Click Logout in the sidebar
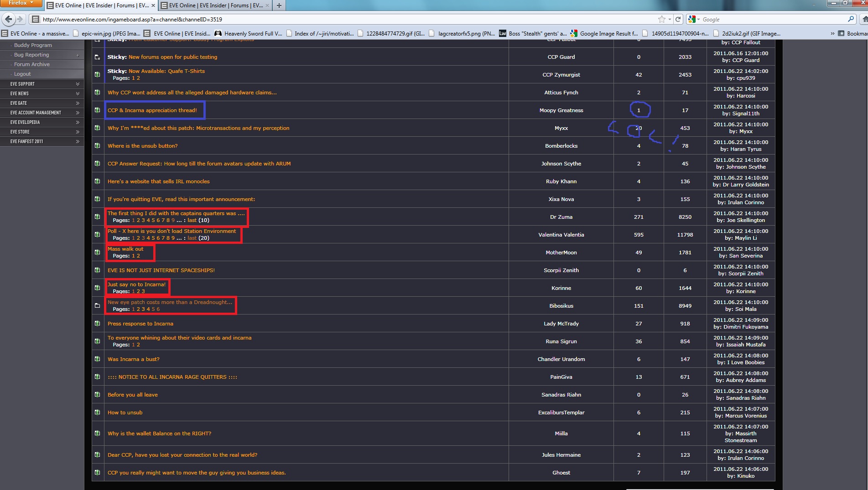868x490 pixels. [22, 74]
